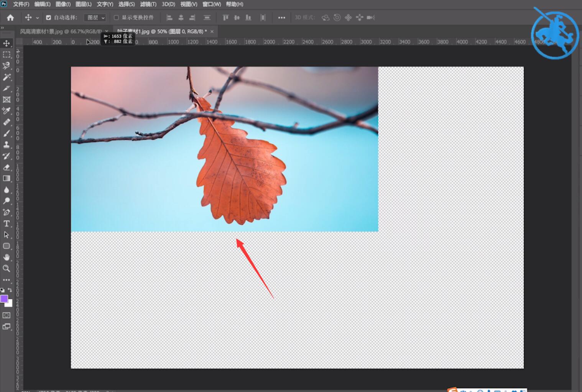Open the Edit Toolbar three-dots button
This screenshot has height=392, width=582.
pyautogui.click(x=7, y=280)
